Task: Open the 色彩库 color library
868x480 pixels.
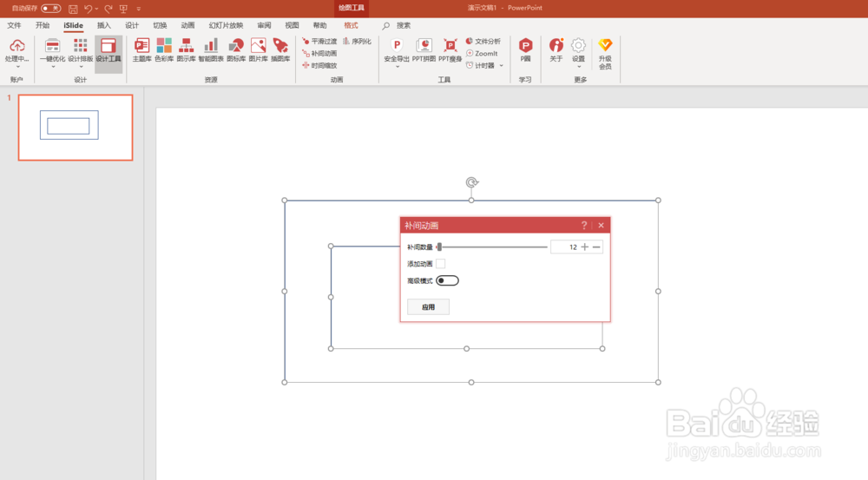Action: pyautogui.click(x=164, y=49)
